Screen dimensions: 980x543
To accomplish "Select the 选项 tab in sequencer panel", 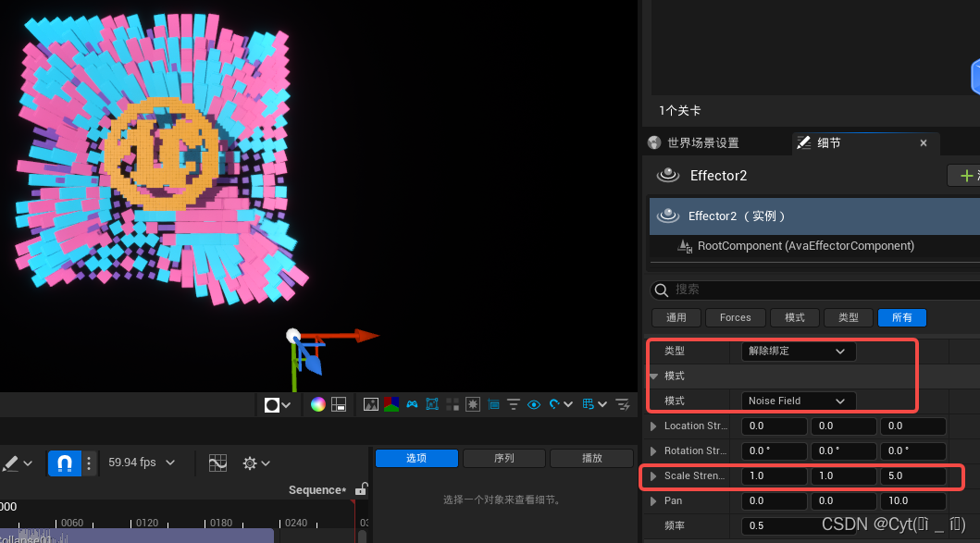I will click(416, 458).
